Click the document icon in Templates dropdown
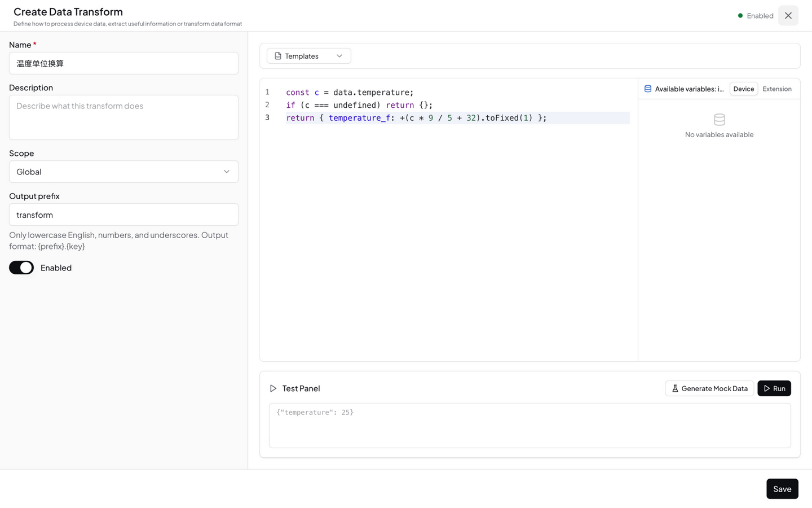This screenshot has height=508, width=812. (278, 56)
